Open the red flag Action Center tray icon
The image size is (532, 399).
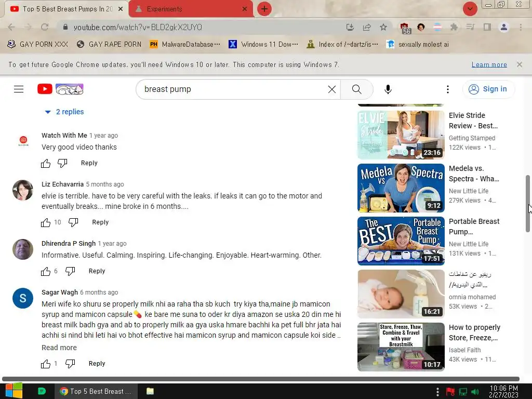pos(450,392)
